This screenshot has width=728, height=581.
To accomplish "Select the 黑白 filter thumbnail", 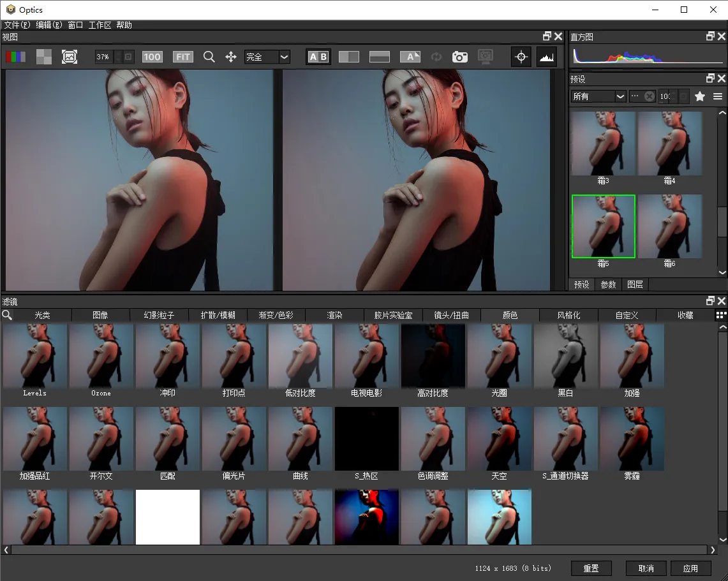I will 566,356.
